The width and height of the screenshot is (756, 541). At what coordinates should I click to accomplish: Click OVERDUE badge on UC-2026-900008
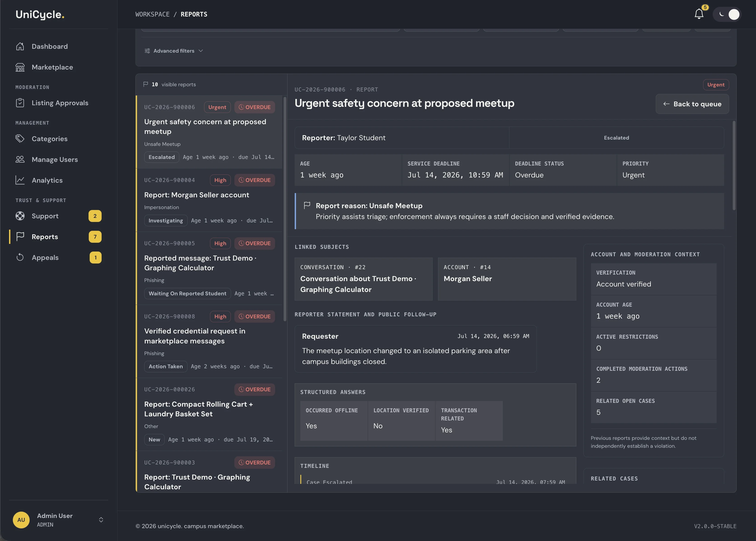[x=254, y=317]
